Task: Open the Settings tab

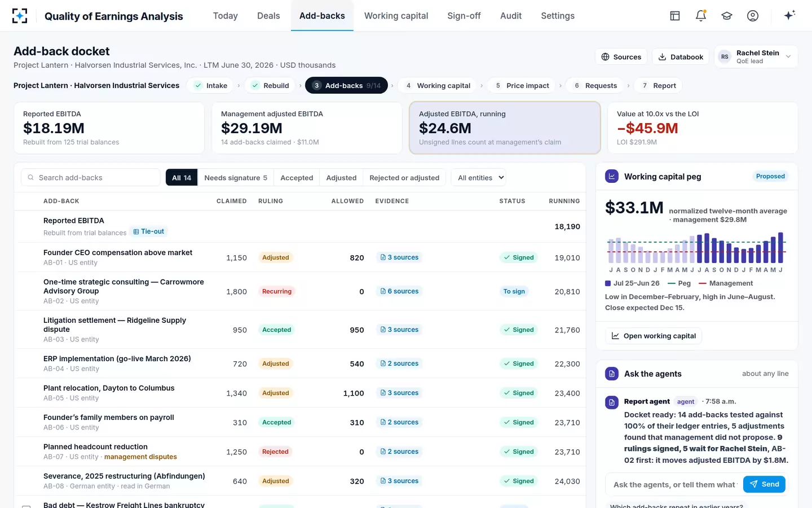Action: click(x=558, y=16)
